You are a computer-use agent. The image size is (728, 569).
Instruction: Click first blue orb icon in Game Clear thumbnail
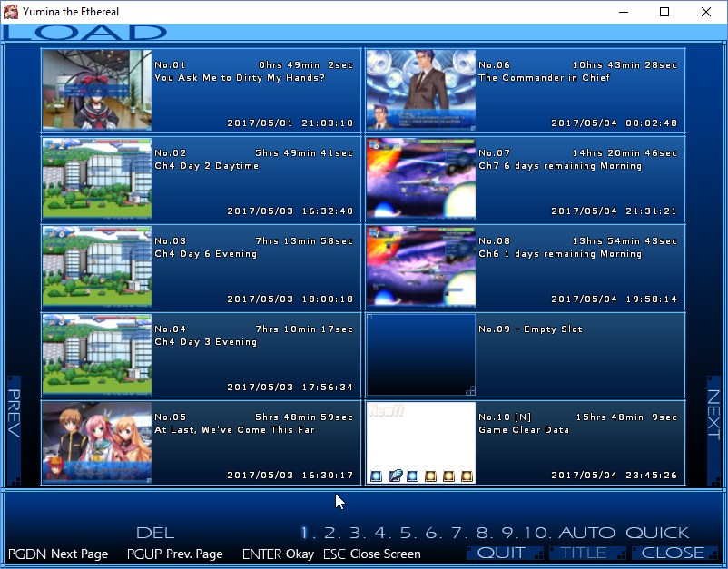(376, 476)
